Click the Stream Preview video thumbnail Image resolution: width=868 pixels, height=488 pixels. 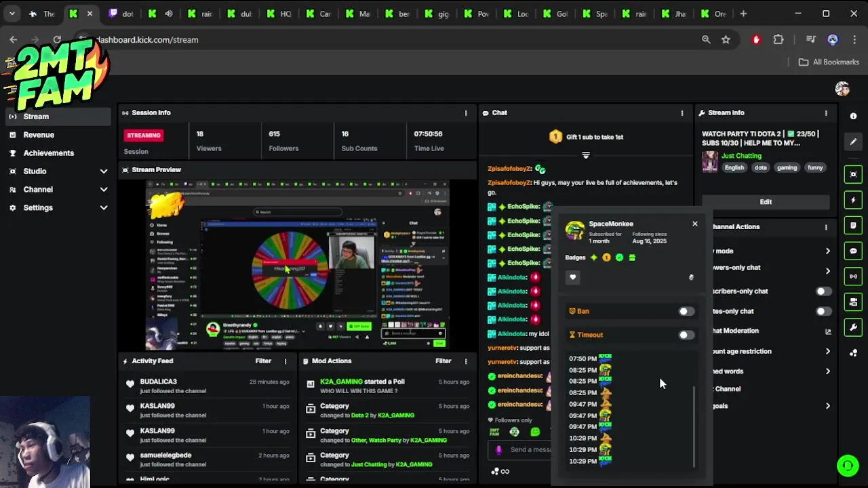(297, 265)
